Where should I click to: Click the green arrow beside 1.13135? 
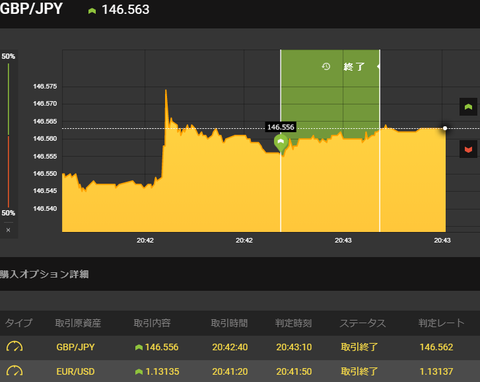139,372
